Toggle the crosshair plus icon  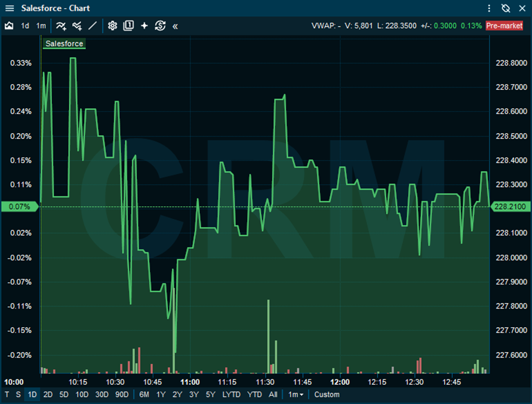(144, 26)
